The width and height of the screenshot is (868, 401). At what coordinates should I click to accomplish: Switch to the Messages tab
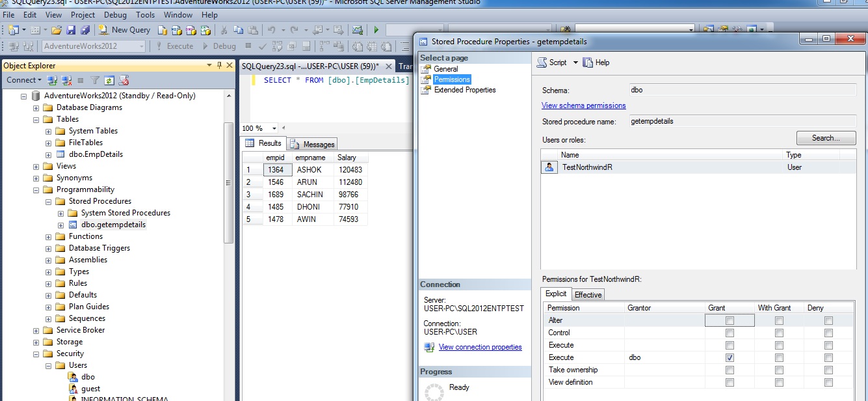[312, 145]
